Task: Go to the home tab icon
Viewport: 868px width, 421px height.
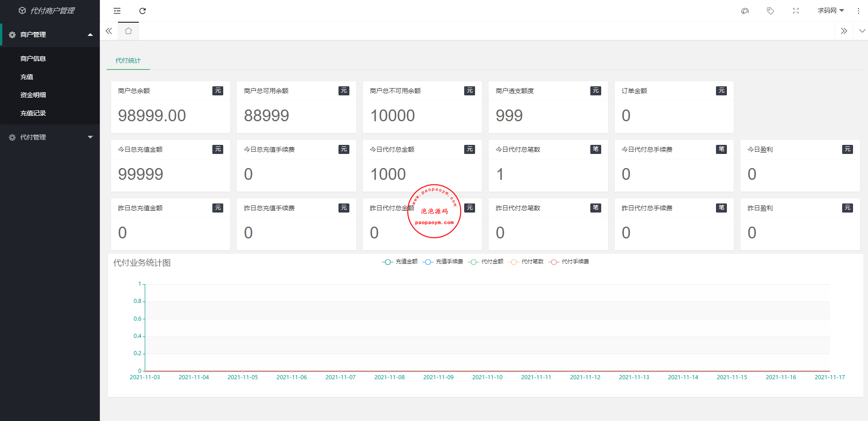Action: tap(128, 31)
